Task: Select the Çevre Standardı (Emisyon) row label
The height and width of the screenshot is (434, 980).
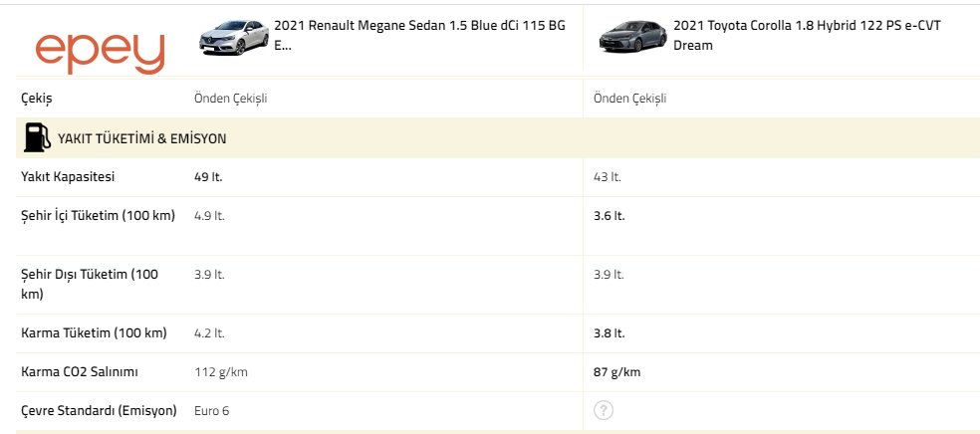Action: [x=99, y=411]
